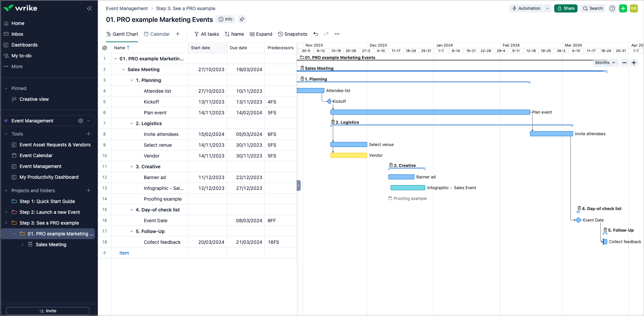Pin the current project view

pos(242,19)
